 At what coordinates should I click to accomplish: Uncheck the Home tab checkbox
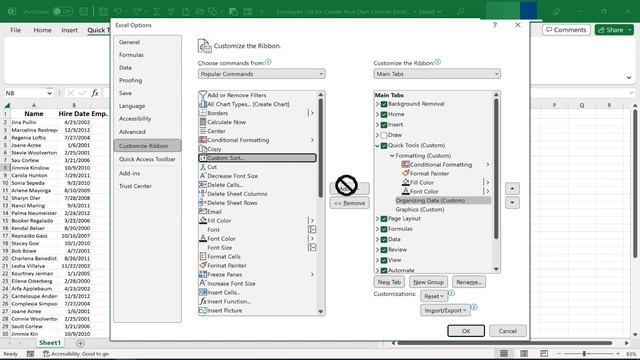pos(384,114)
